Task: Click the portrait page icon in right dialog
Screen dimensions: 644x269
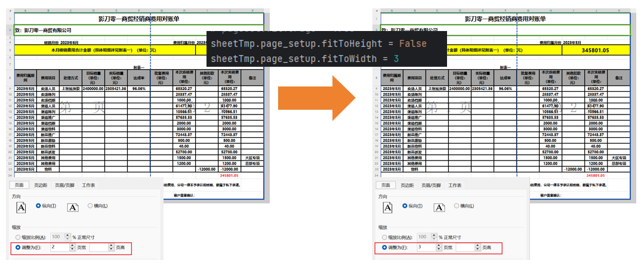Action: [388, 207]
